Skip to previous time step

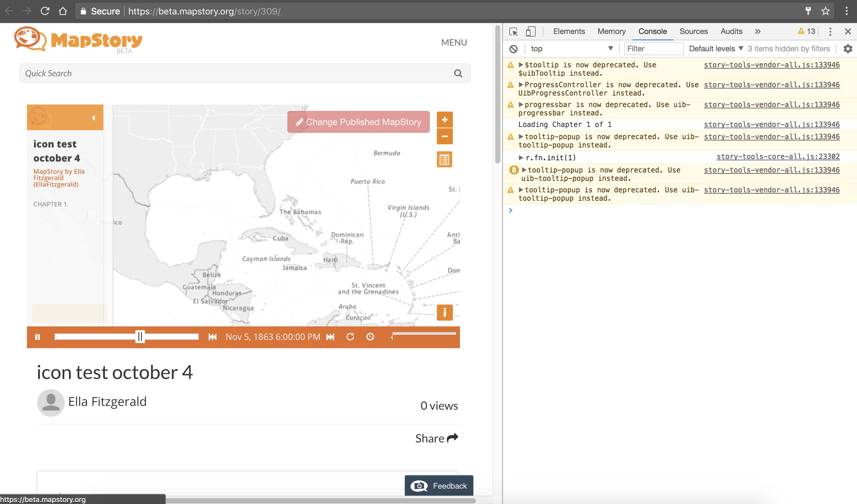click(x=213, y=337)
